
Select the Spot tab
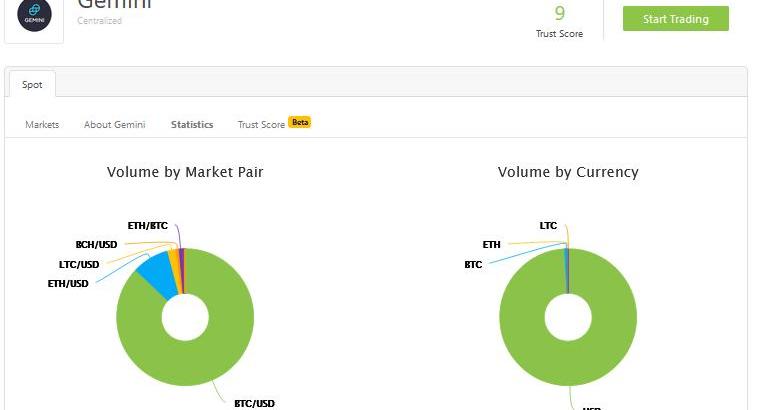pyautogui.click(x=32, y=85)
